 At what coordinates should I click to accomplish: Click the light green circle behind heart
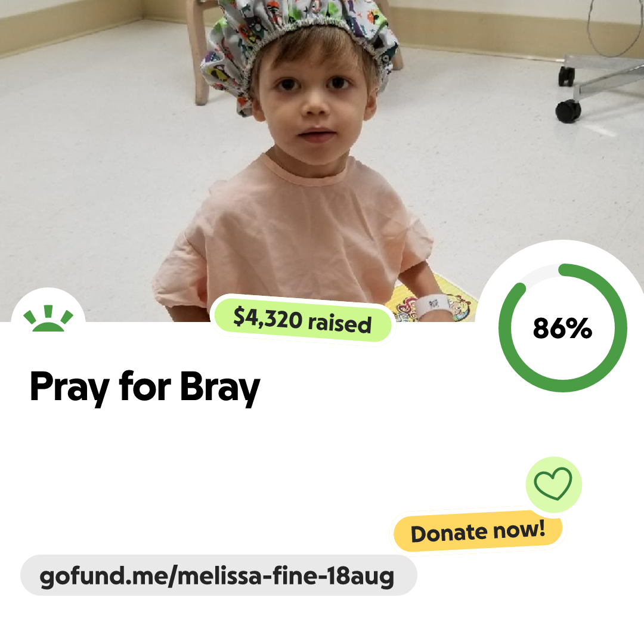coord(553,484)
